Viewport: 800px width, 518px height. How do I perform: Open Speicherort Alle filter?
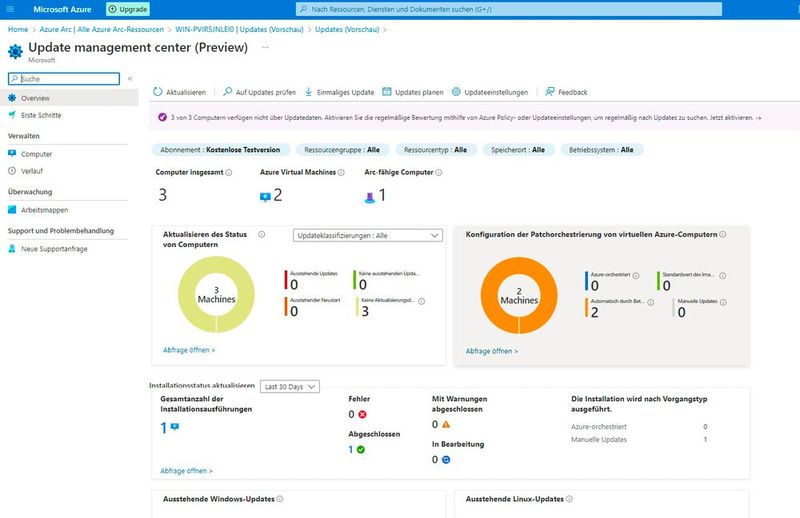click(518, 150)
